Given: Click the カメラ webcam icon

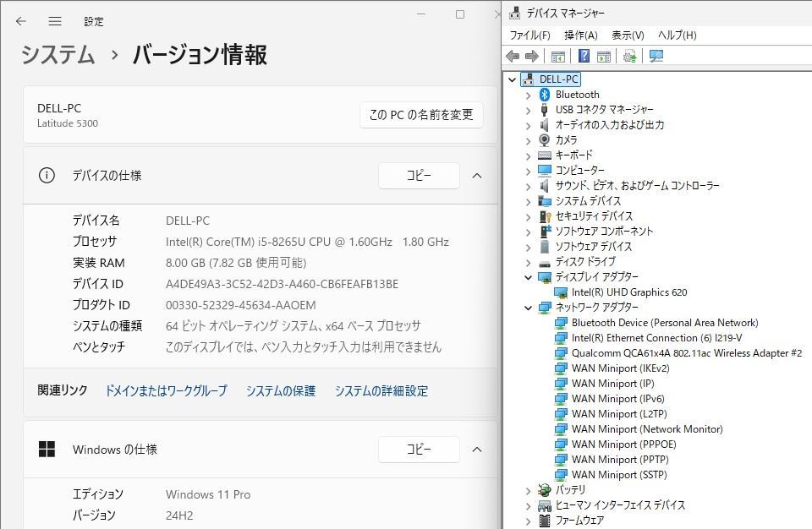Looking at the screenshot, I should pos(544,139).
